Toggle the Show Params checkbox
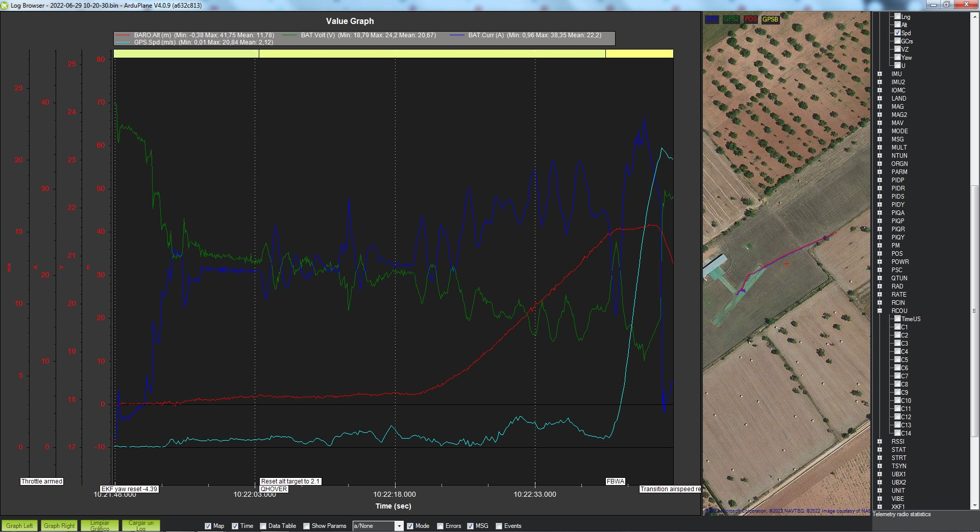This screenshot has width=980, height=532. (x=306, y=526)
